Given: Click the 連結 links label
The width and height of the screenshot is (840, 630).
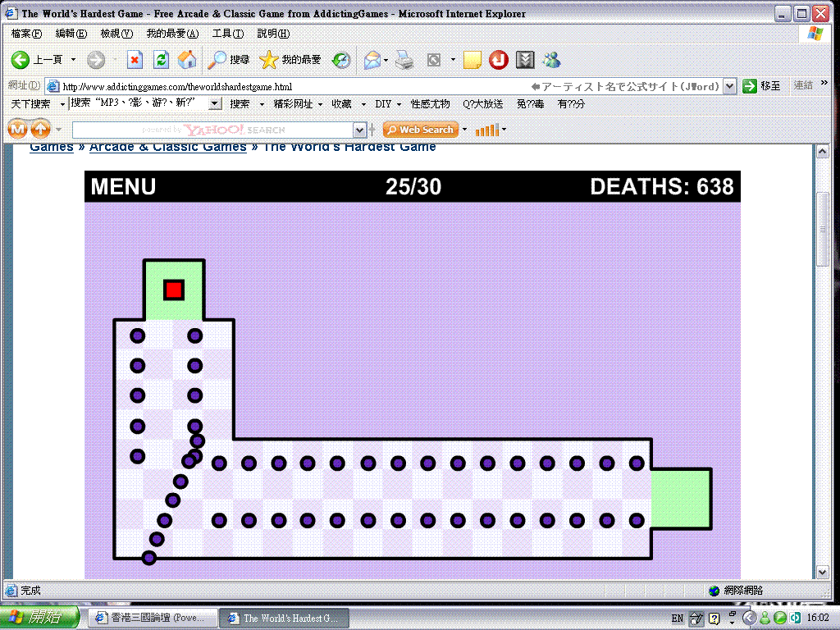Looking at the screenshot, I should pos(803,85).
